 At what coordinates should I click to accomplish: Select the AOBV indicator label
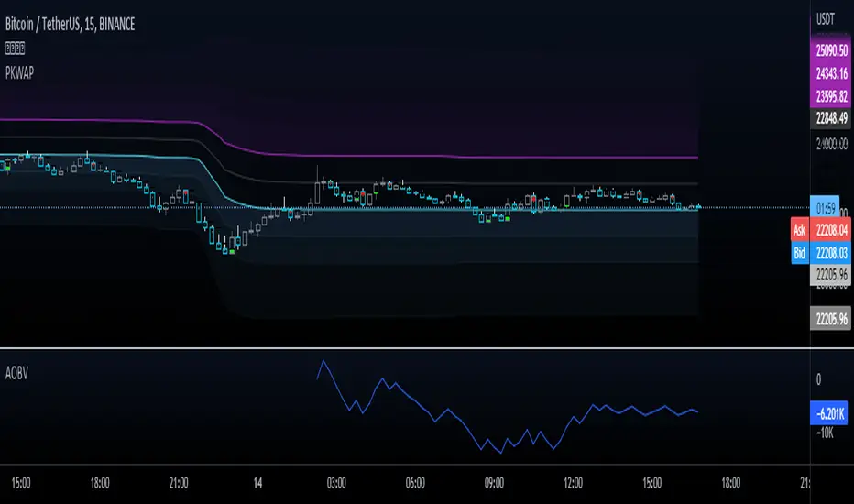[16, 373]
